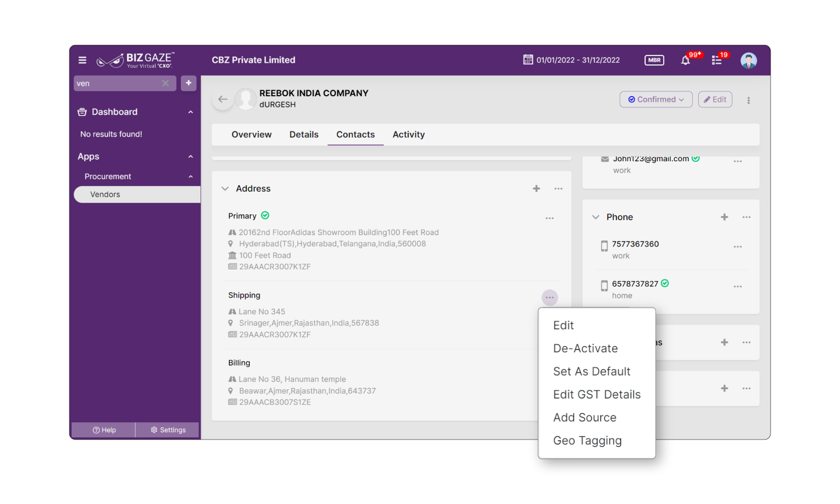Open notifications bell
The height and width of the screenshot is (504, 840).
685,60
